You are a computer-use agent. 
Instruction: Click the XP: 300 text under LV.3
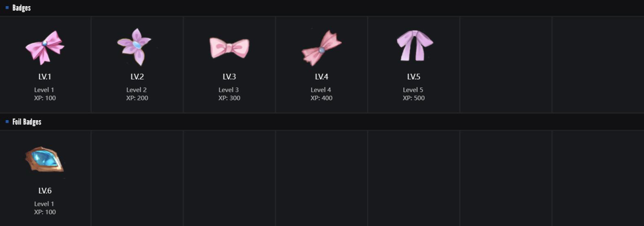[229, 98]
